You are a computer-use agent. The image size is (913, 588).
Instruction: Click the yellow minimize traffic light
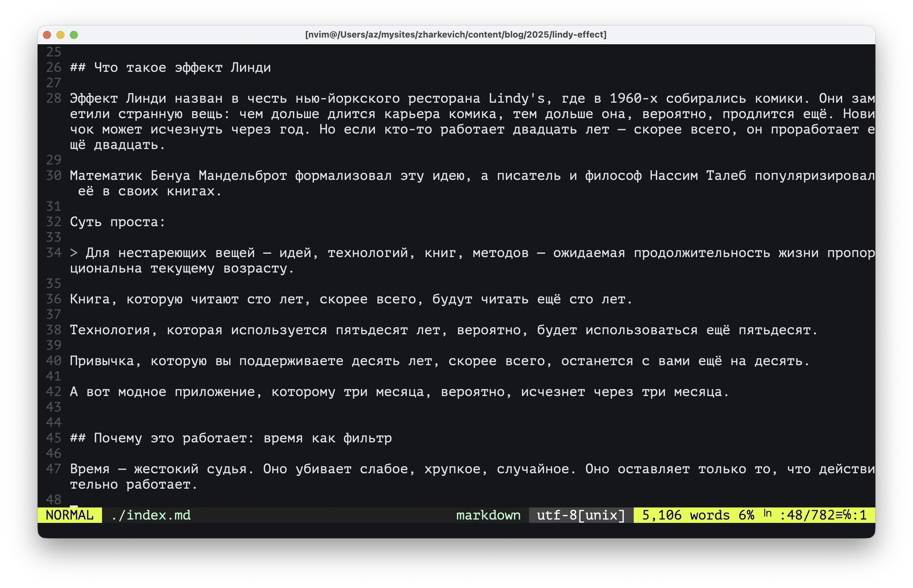tap(60, 35)
